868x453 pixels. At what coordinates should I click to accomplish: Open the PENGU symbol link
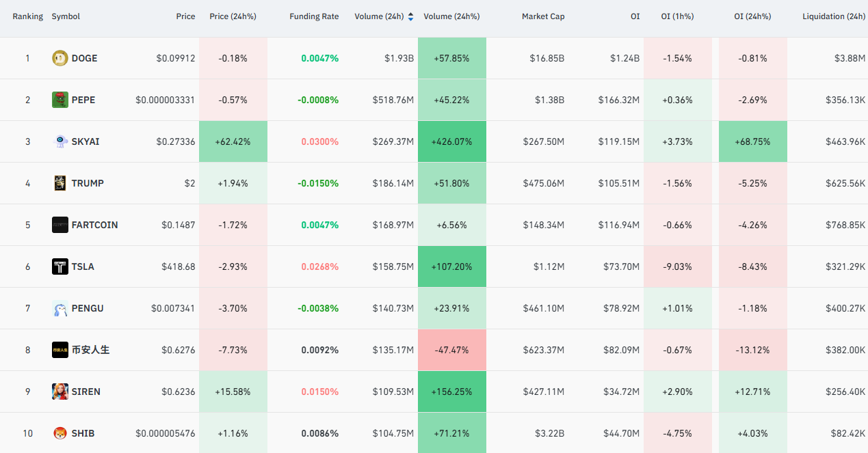tap(88, 308)
